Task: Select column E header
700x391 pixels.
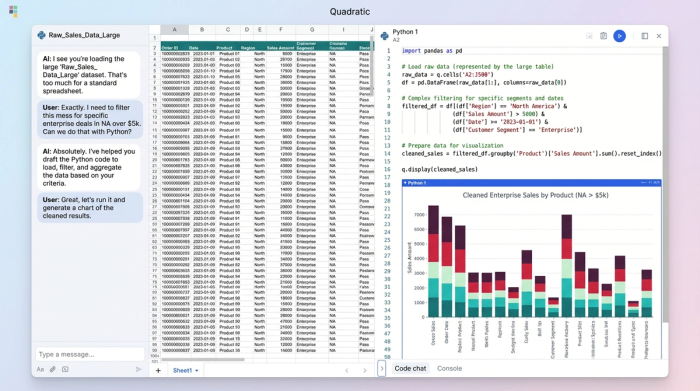Action: pyautogui.click(x=259, y=29)
